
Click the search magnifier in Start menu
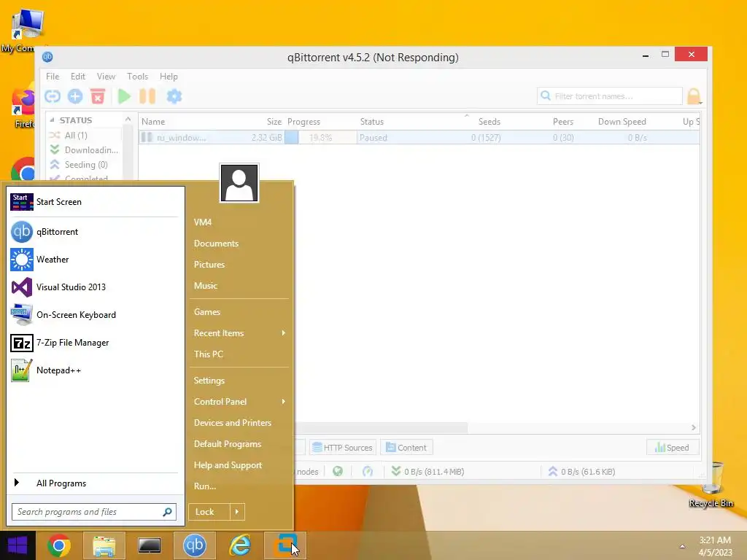pos(167,512)
